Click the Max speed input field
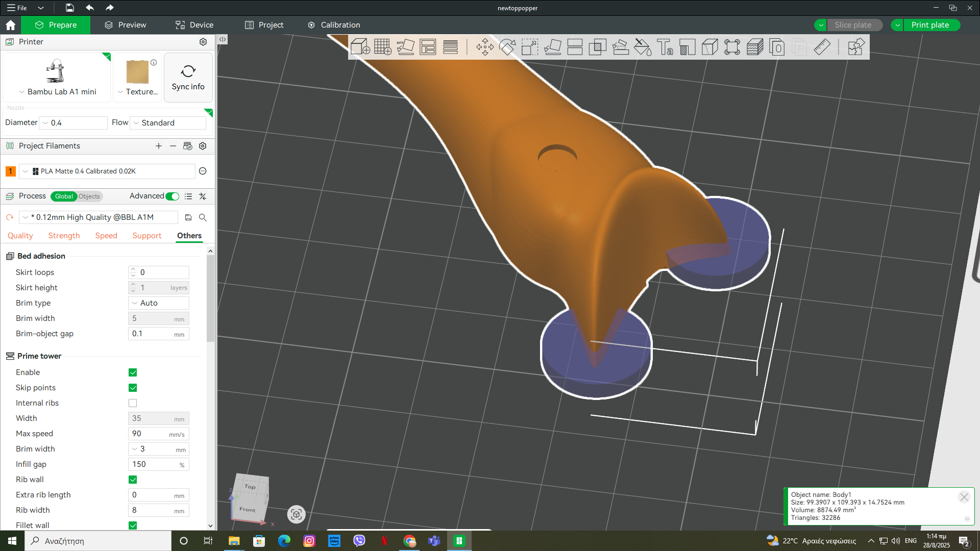The width and height of the screenshot is (980, 551). tap(159, 434)
